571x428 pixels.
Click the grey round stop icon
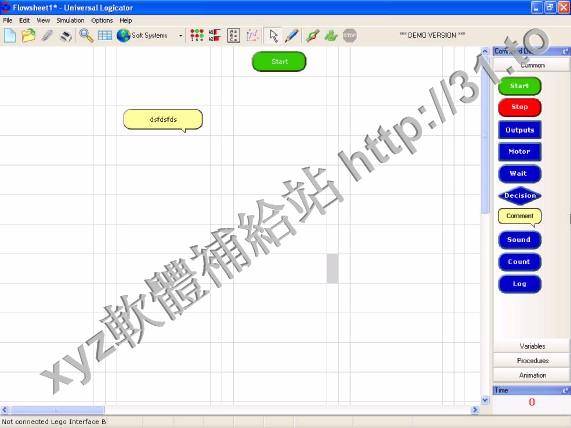click(350, 35)
